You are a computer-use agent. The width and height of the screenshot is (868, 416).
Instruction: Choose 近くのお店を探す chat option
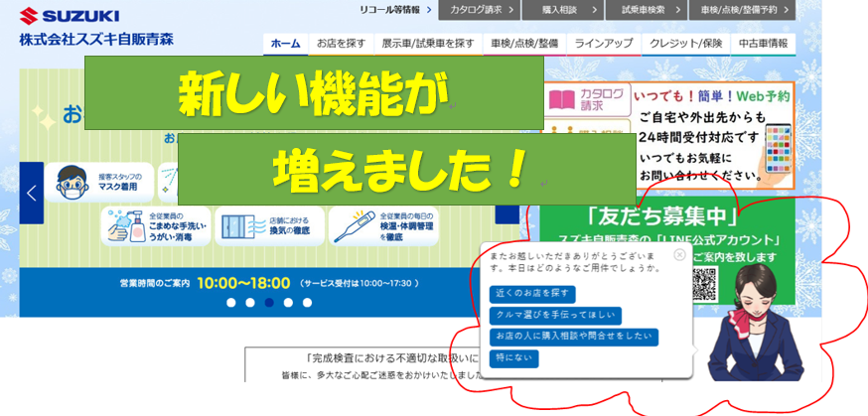pyautogui.click(x=532, y=294)
